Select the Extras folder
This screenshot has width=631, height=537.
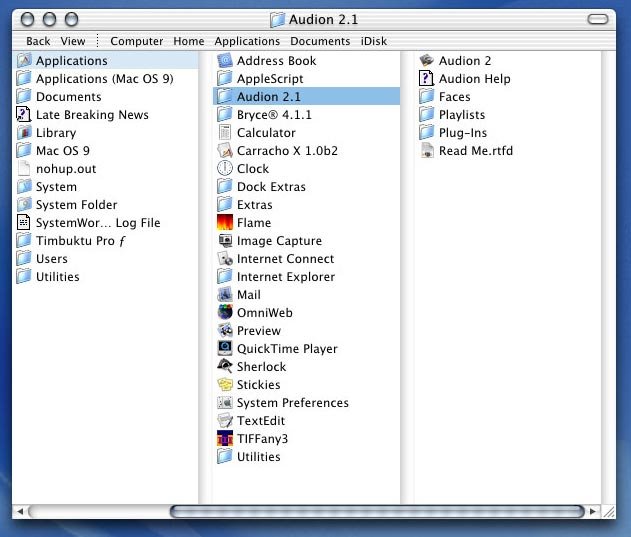[306, 204]
